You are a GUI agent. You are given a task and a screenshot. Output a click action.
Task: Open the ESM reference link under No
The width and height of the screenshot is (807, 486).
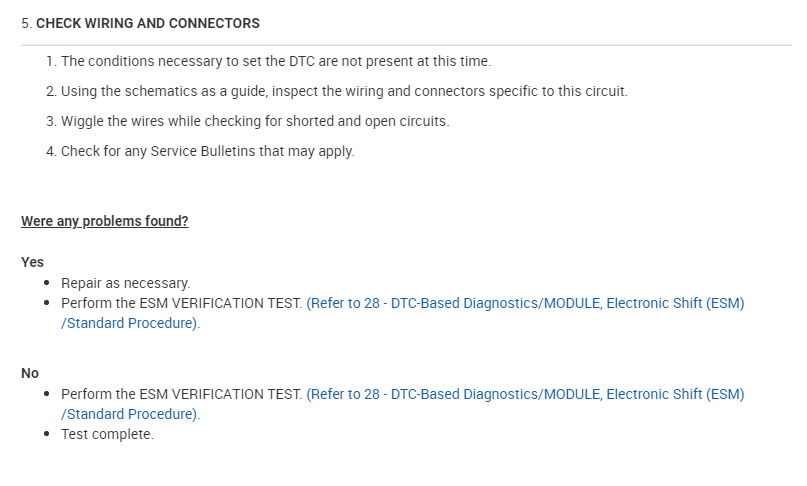click(x=525, y=394)
